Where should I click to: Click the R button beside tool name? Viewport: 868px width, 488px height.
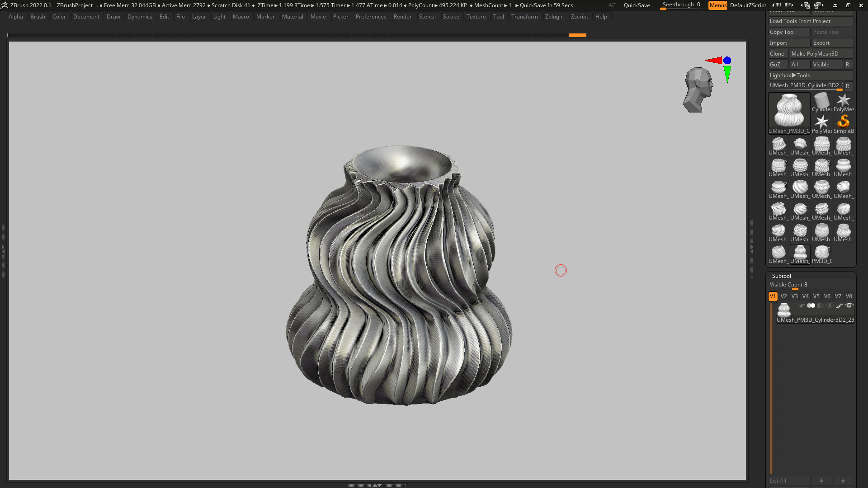click(x=848, y=86)
